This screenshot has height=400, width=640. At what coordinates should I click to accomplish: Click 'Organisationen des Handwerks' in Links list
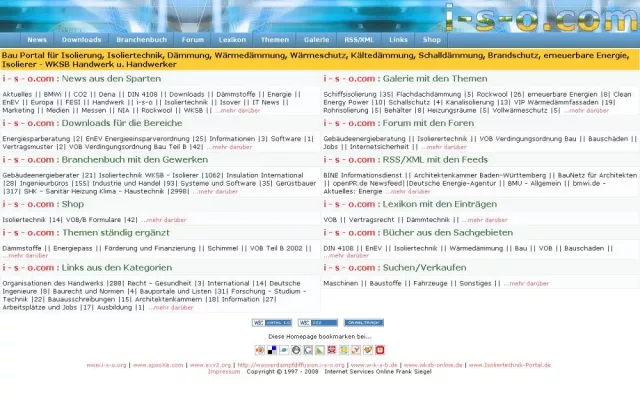pos(53,283)
